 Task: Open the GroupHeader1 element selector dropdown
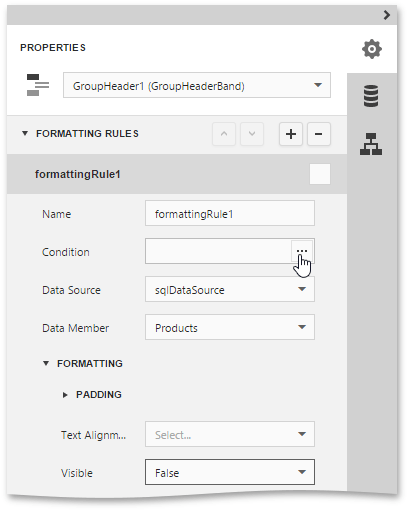[x=197, y=85]
